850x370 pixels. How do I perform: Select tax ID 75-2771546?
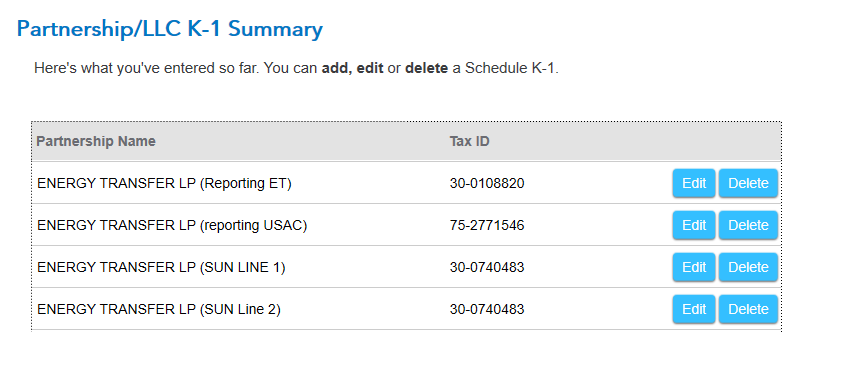[487, 225]
